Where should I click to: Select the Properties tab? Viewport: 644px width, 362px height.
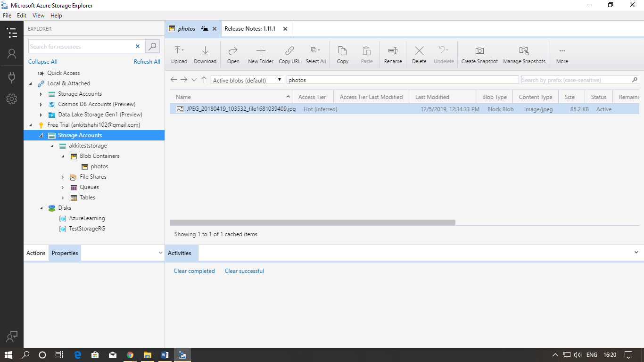coord(65,253)
